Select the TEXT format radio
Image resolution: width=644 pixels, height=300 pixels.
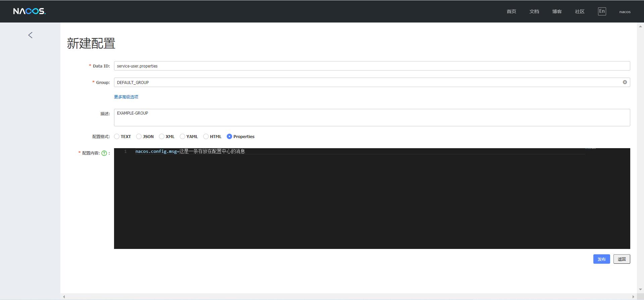pyautogui.click(x=117, y=136)
